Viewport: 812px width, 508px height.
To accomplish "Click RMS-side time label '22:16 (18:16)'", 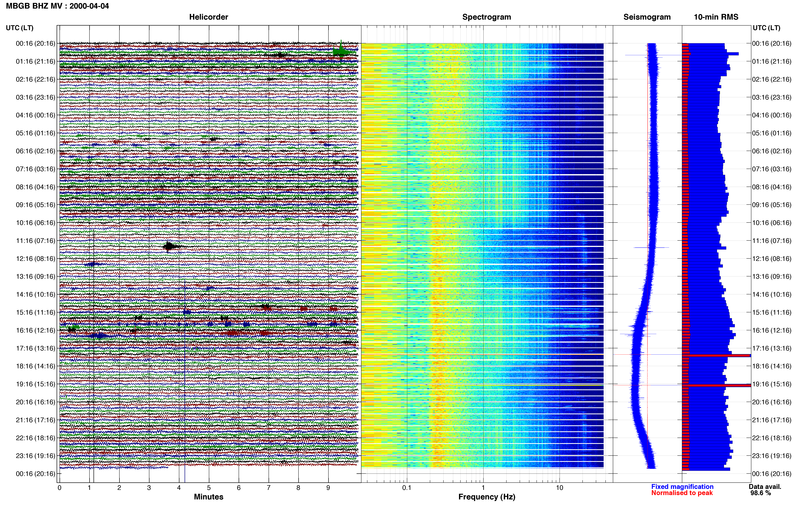I will tap(772, 438).
